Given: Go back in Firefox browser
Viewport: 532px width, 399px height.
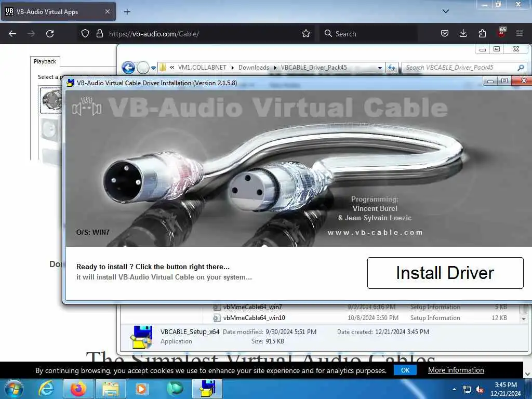Looking at the screenshot, I should tap(12, 34).
